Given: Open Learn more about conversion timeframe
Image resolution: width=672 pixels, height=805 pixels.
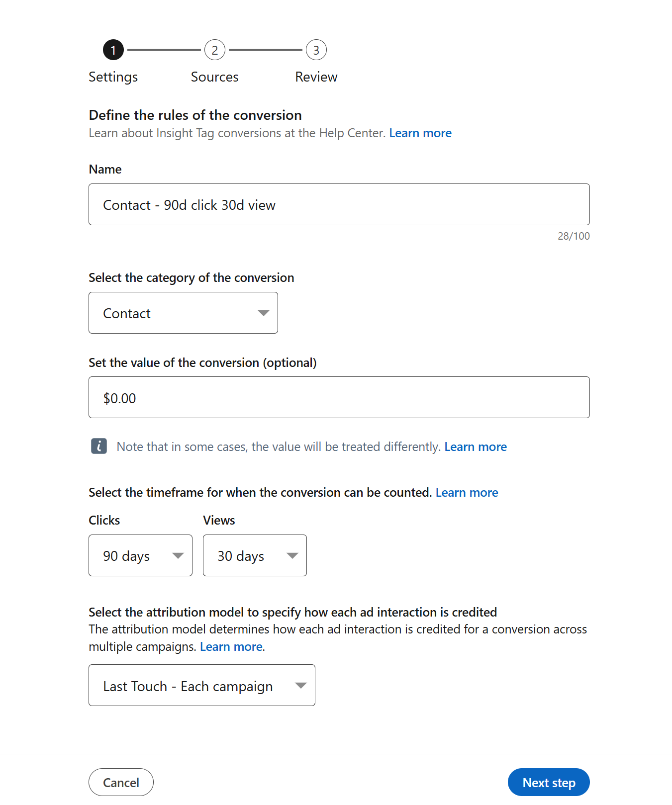Looking at the screenshot, I should 467,493.
